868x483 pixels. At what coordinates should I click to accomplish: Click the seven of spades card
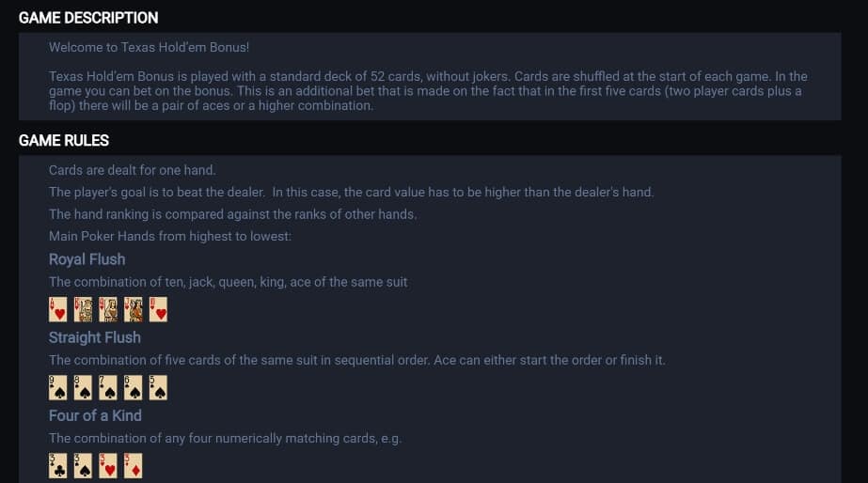108,388
